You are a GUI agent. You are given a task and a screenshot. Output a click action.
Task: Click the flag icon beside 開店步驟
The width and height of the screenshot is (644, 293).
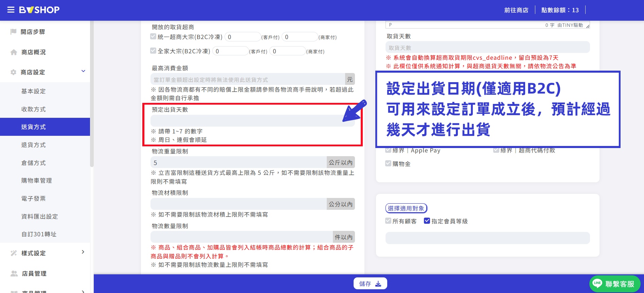tap(14, 32)
